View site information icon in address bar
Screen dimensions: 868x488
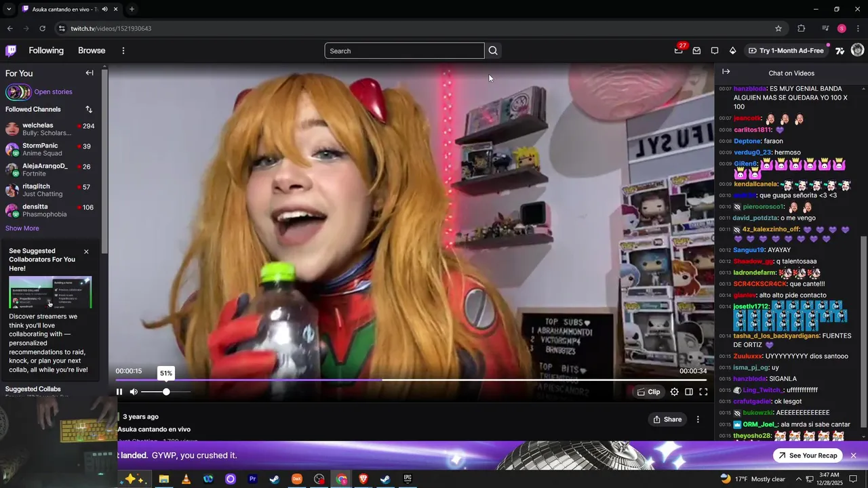[62, 28]
